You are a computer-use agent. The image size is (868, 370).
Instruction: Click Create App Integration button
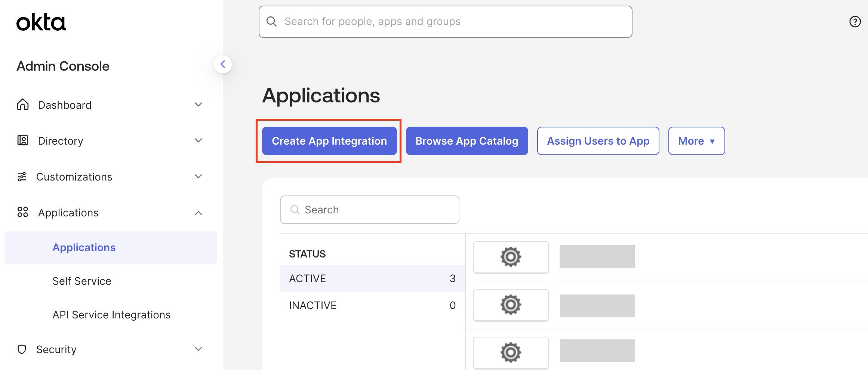click(x=329, y=141)
